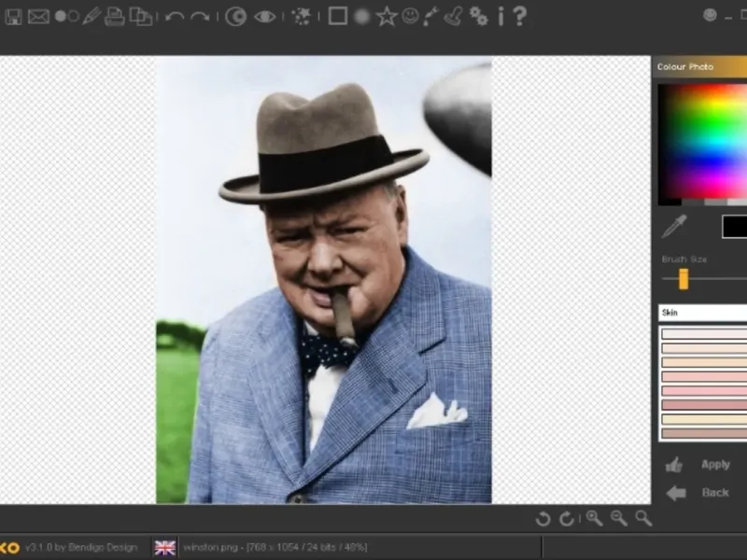
Task: Open the contrast circle adjustment tool
Action: tap(236, 17)
